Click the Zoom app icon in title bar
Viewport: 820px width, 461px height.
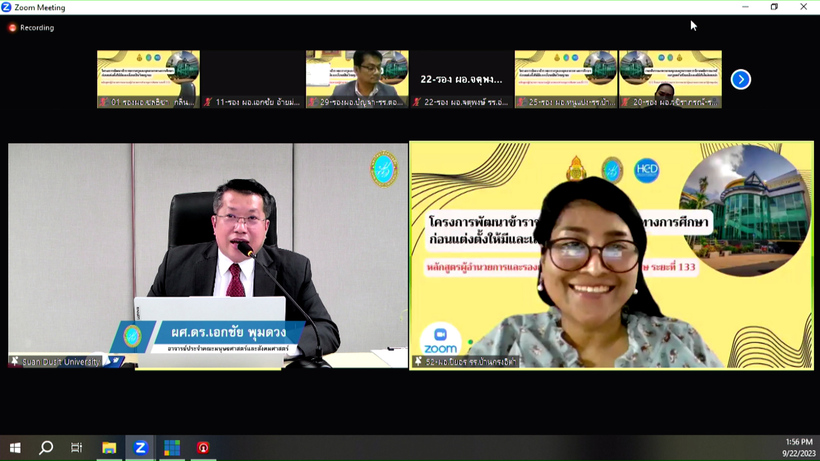(x=6, y=7)
